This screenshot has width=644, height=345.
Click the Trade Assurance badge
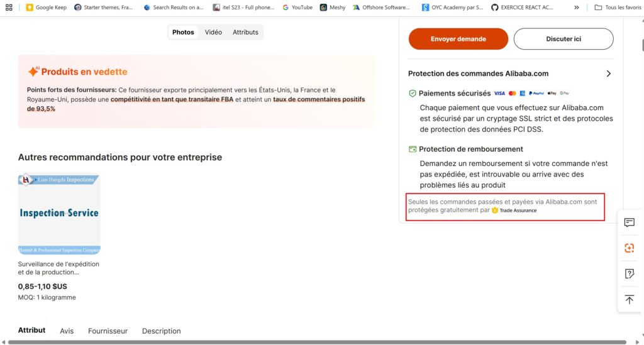point(514,211)
